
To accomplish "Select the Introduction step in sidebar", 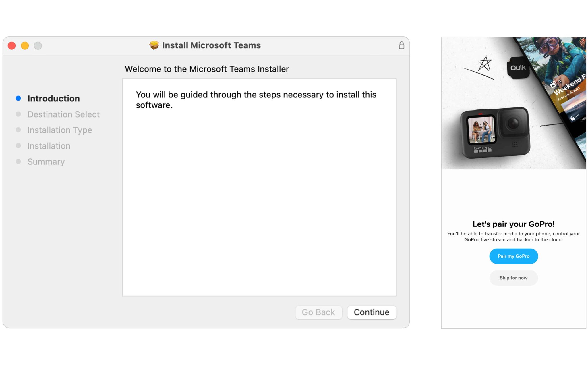I will tap(54, 98).
